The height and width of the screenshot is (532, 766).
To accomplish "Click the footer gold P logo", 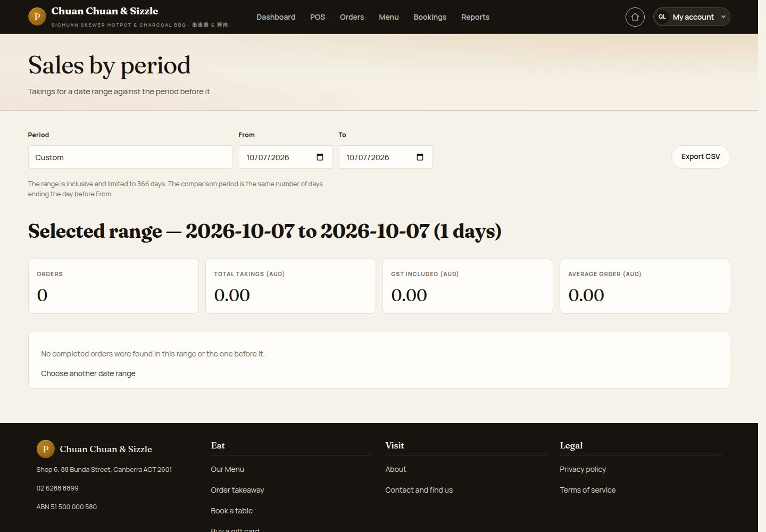I will tap(46, 449).
